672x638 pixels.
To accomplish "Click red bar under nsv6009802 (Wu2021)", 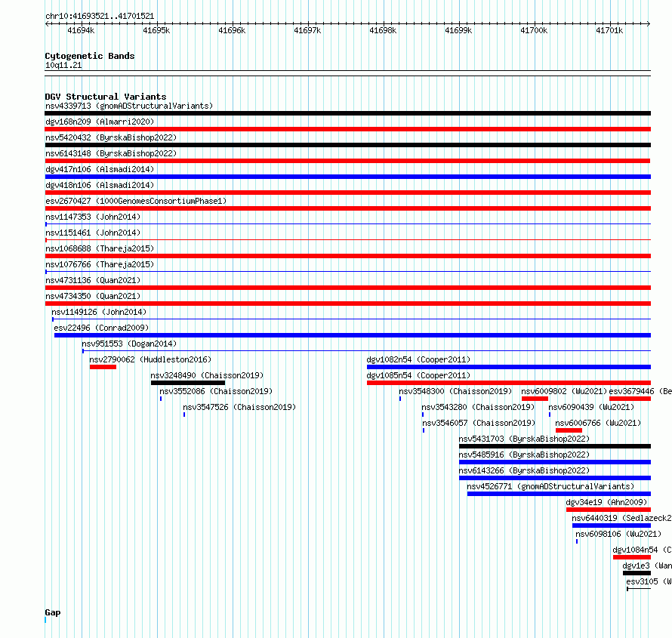I will [535, 399].
